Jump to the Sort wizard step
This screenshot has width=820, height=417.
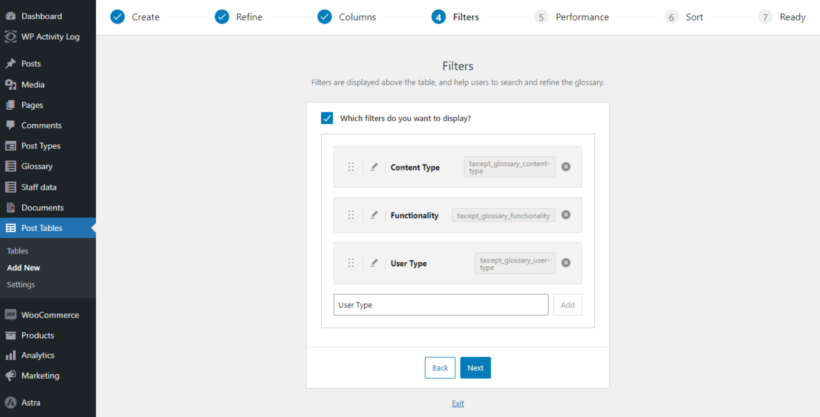pyautogui.click(x=684, y=17)
